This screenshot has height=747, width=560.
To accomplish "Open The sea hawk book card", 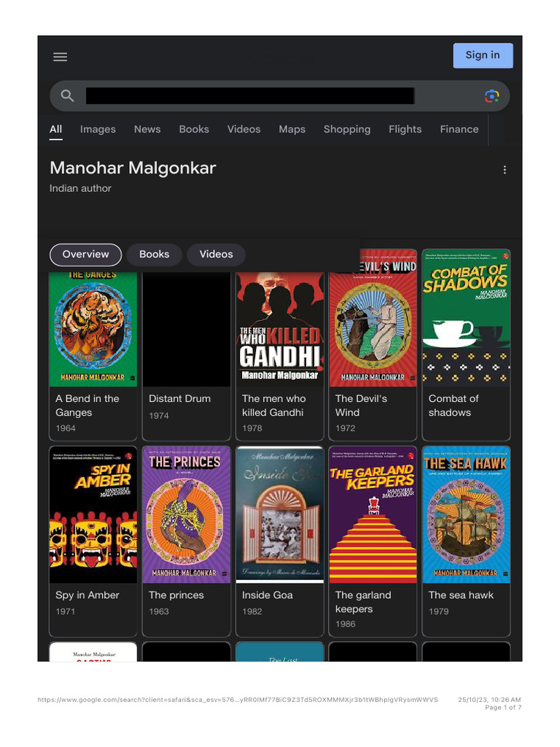I will 466,541.
